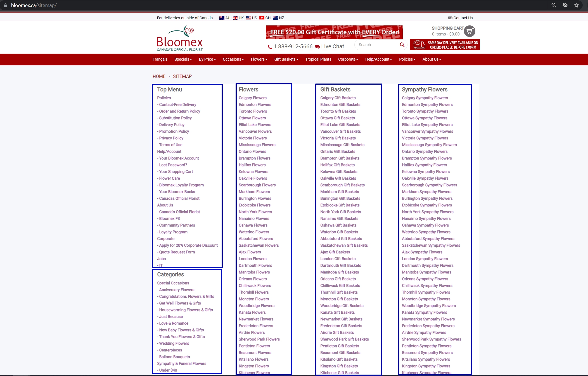Click SITEMAP in the breadcrumb
588x376 pixels.
pos(182,76)
